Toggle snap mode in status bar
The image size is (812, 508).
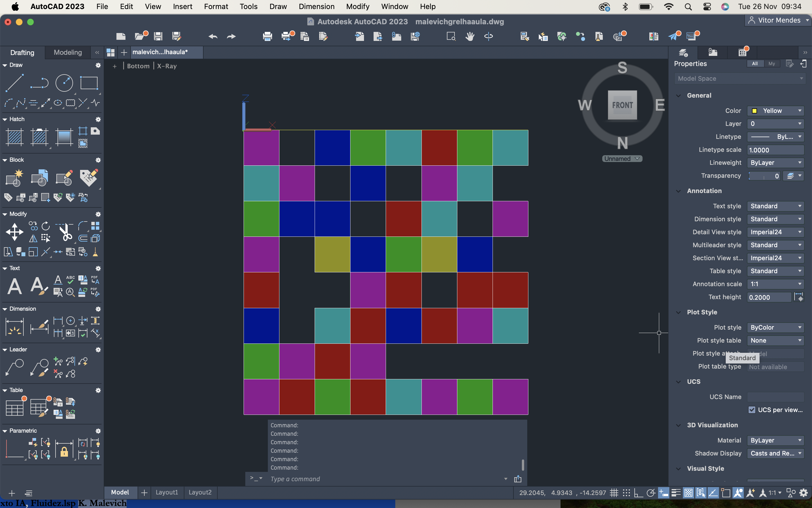click(626, 493)
